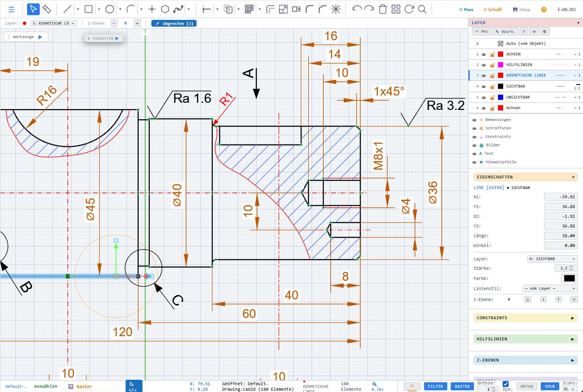Viewport: 583px width, 392px height.
Task: Collapse the EIGENSCHAFTEN section
Action: pos(525,177)
